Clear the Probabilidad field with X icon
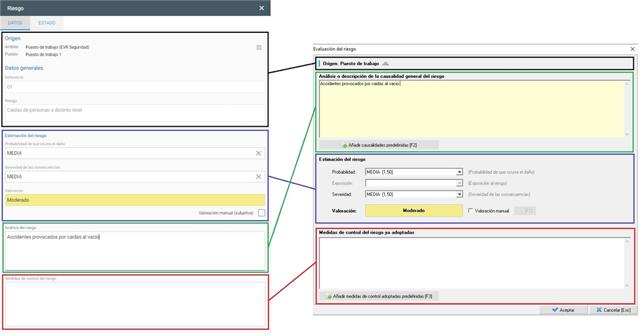Viewport: 644px width, 335px height. click(258, 153)
